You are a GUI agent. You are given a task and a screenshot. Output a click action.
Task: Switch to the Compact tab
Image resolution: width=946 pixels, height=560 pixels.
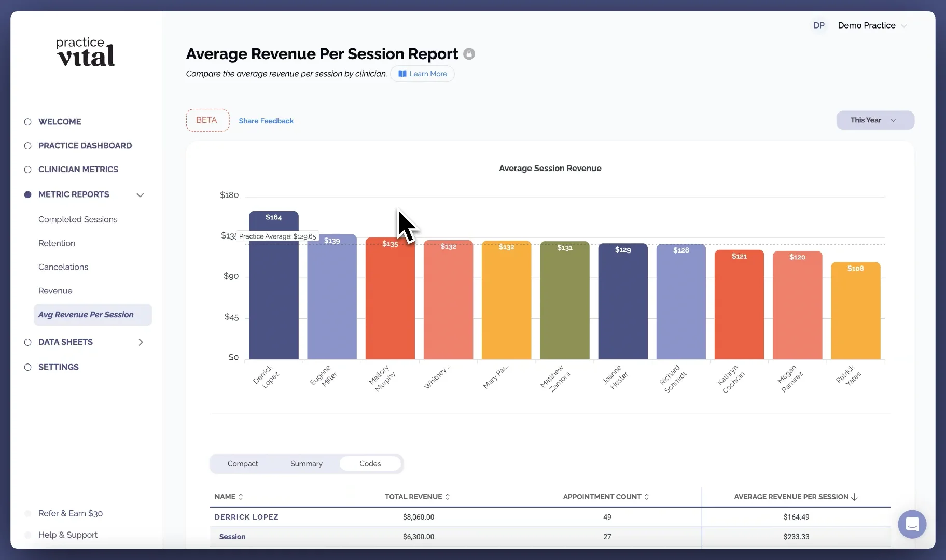243,463
